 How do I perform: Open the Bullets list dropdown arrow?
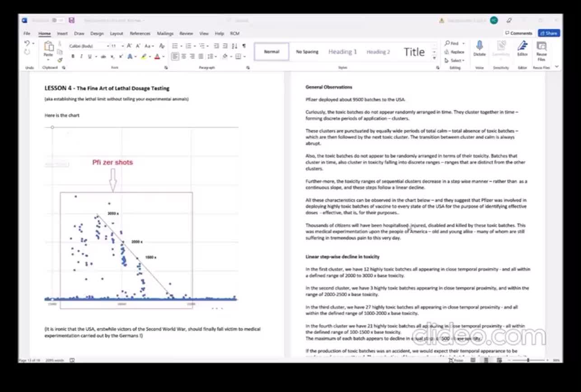[x=181, y=46]
